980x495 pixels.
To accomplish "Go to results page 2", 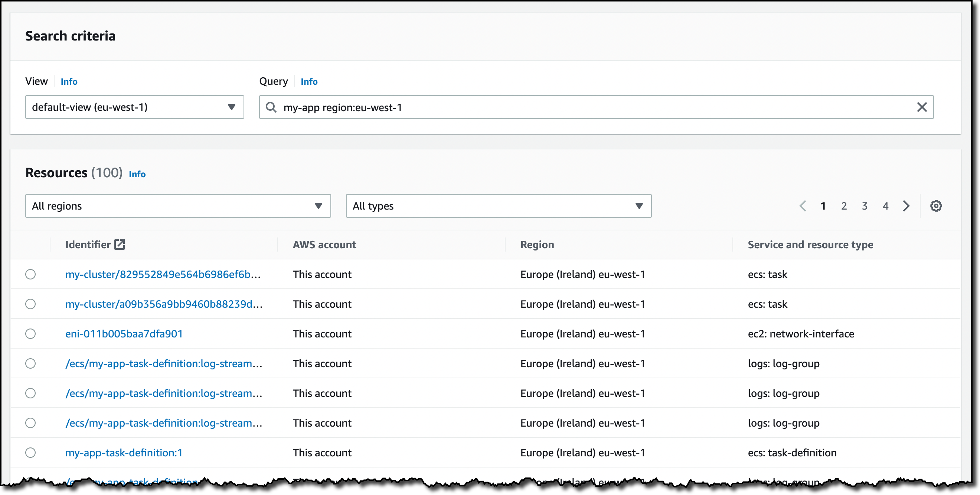I will [x=844, y=206].
